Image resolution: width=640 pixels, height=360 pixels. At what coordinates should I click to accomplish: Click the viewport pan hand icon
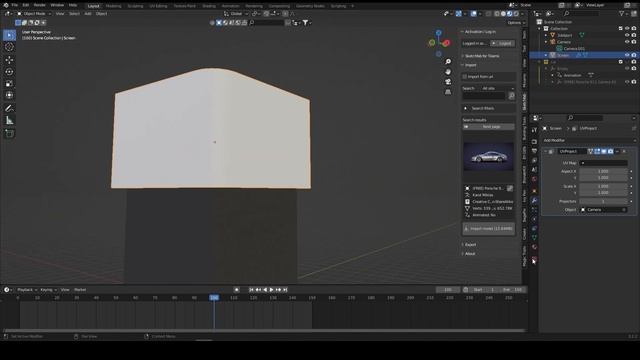tap(448, 72)
